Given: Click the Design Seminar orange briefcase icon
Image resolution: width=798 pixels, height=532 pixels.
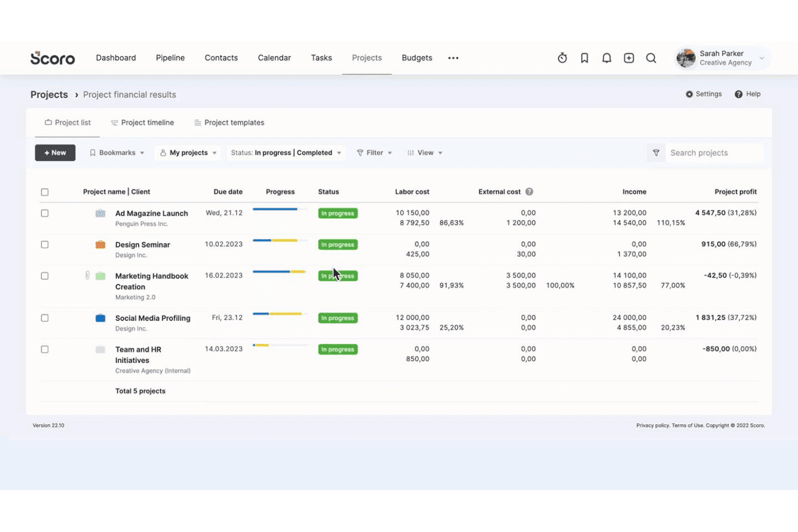Looking at the screenshot, I should pos(100,245).
